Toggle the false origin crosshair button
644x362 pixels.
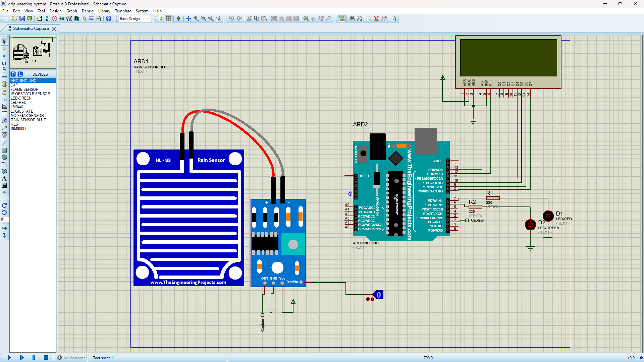(x=178, y=19)
